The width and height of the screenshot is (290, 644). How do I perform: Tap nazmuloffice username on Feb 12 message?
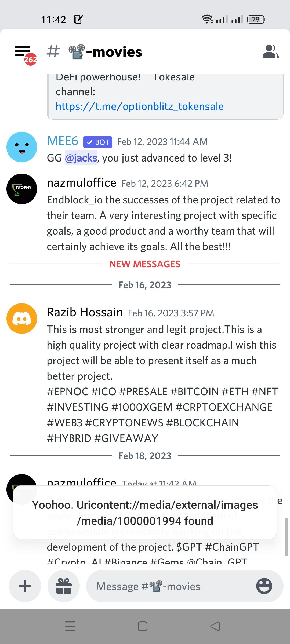coord(82,183)
